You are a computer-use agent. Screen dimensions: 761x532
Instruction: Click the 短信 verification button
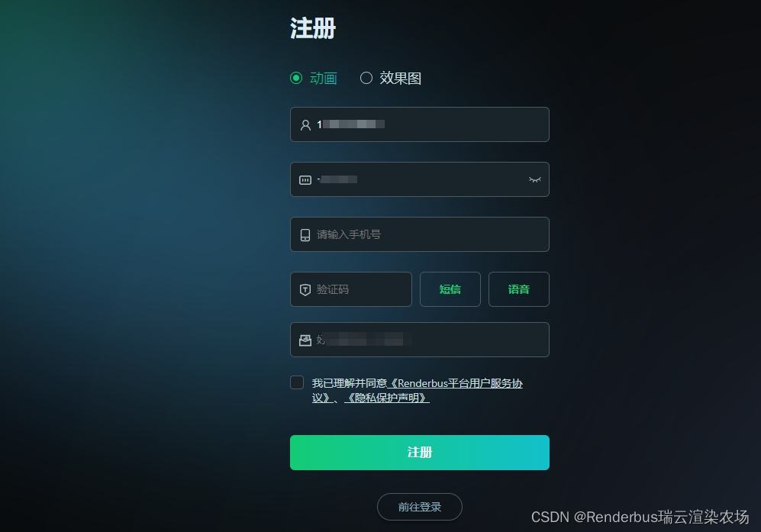click(450, 289)
